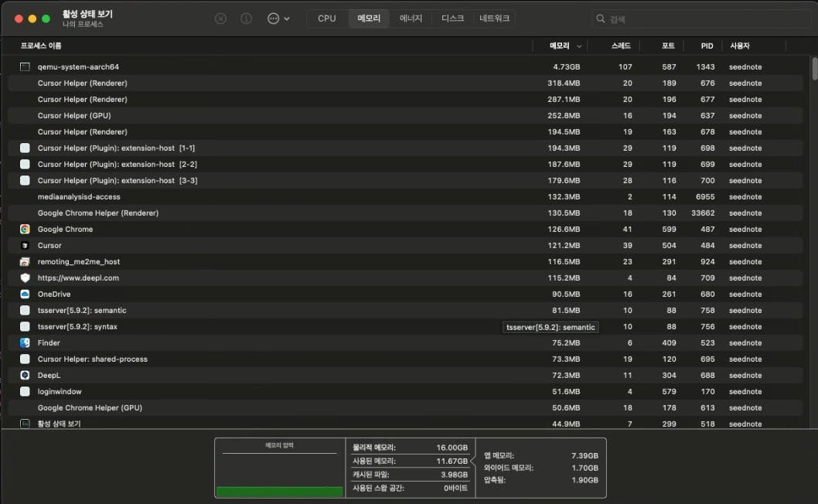The height and width of the screenshot is (504, 818).
Task: Select the Cursor Helper (Renderer) 194.5MB row
Action: tap(405, 131)
